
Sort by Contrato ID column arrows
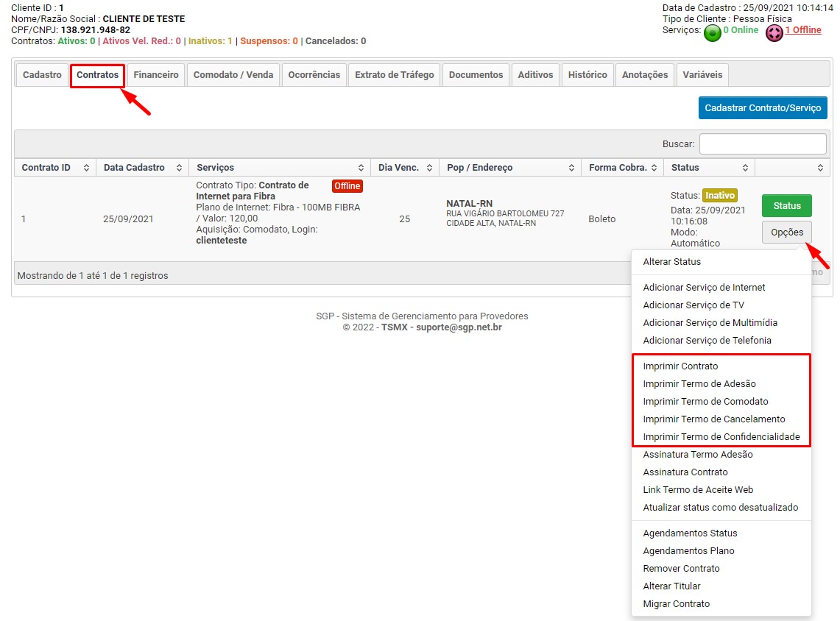click(86, 168)
